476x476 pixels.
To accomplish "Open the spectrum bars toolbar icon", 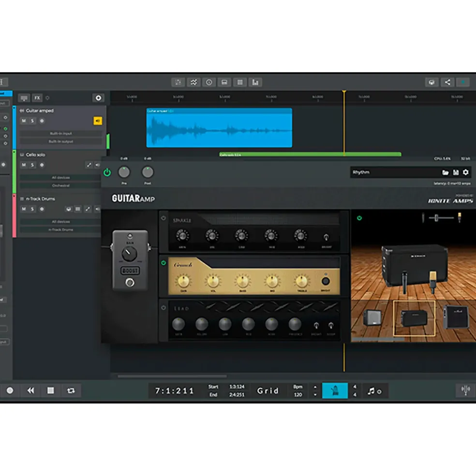I will click(x=255, y=82).
